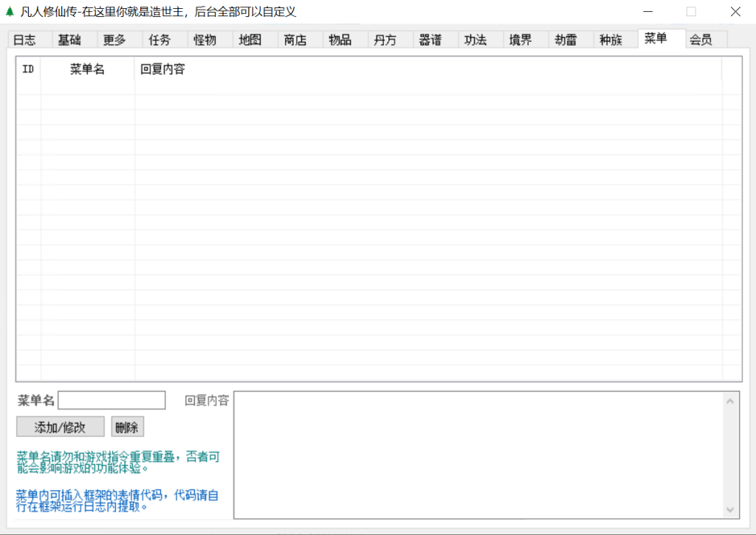Viewport: 756px width, 535px height.
Task: Open the 会员 tab
Action: pyautogui.click(x=701, y=41)
